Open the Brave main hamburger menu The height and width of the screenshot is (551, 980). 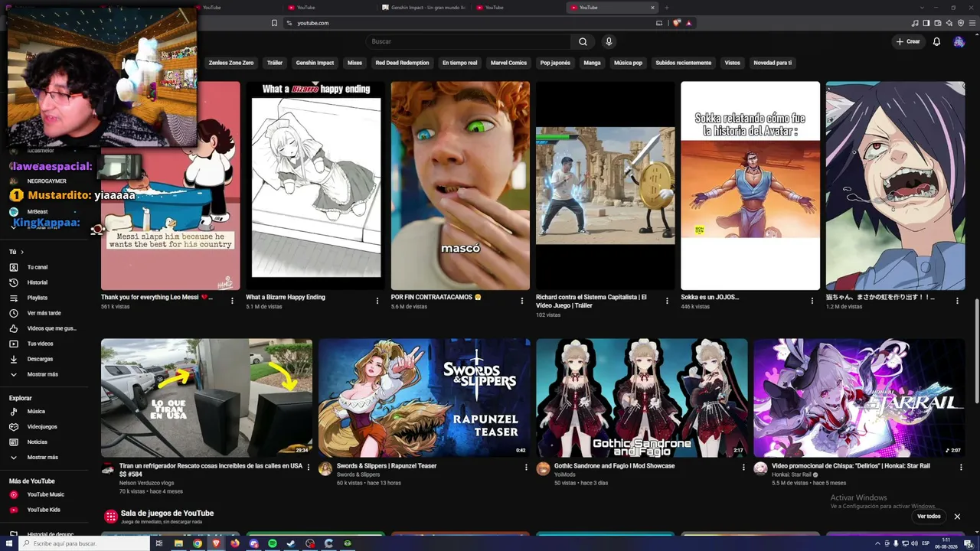972,23
